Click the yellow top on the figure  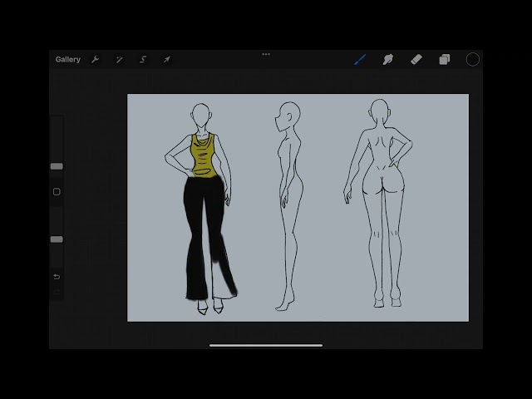[x=203, y=156]
